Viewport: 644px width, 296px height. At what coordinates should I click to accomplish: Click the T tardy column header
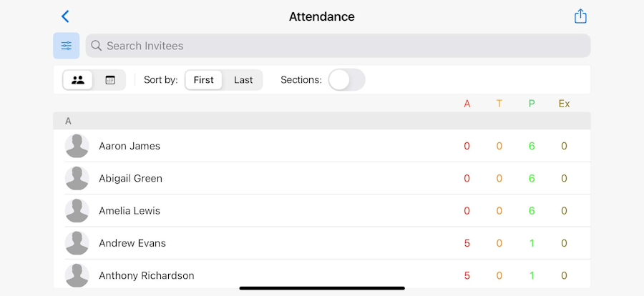(499, 104)
